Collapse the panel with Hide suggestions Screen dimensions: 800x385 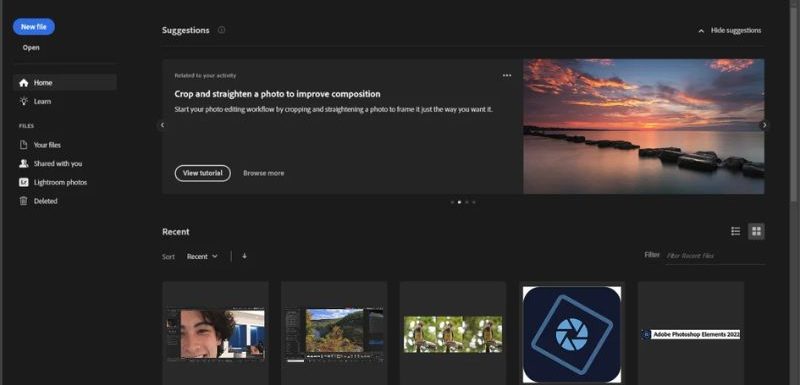point(730,31)
